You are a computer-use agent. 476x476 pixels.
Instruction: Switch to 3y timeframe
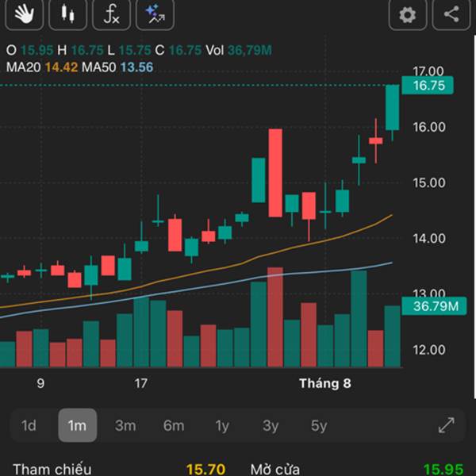271,425
